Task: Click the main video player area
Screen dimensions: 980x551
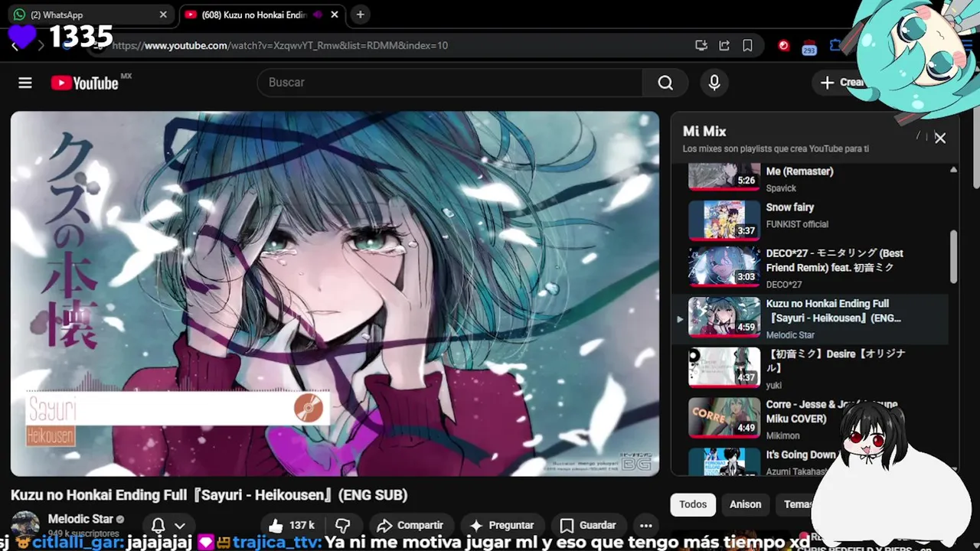Action: click(335, 294)
